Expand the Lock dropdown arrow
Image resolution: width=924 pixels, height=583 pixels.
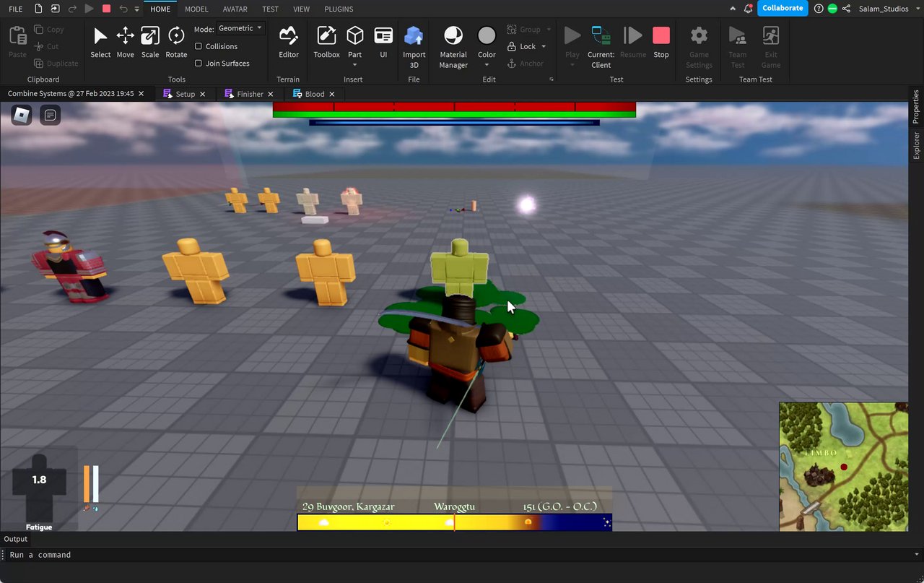[544, 46]
